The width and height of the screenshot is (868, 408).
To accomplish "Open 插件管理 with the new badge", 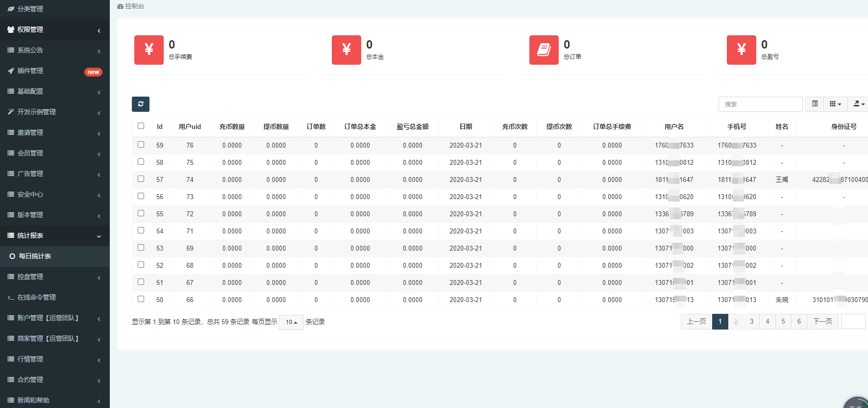I will (30, 71).
